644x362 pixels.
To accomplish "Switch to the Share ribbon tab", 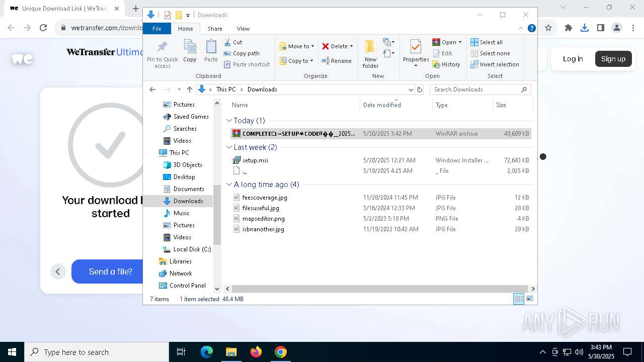I will 215,29.
